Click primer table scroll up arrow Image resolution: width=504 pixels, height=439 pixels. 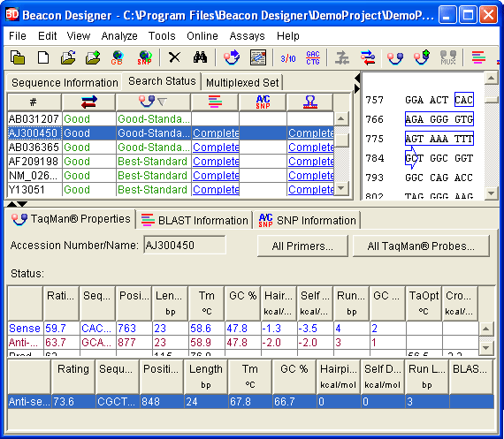pyautogui.click(x=486, y=329)
